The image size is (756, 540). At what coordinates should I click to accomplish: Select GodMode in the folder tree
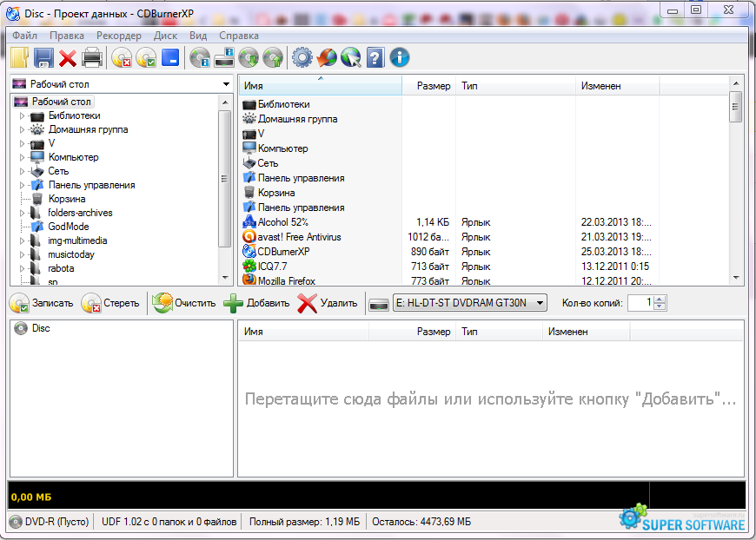pos(69,227)
